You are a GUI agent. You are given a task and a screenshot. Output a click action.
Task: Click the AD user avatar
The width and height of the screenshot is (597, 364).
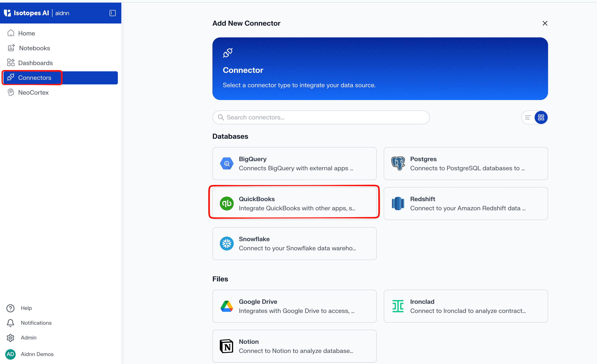[10, 354]
